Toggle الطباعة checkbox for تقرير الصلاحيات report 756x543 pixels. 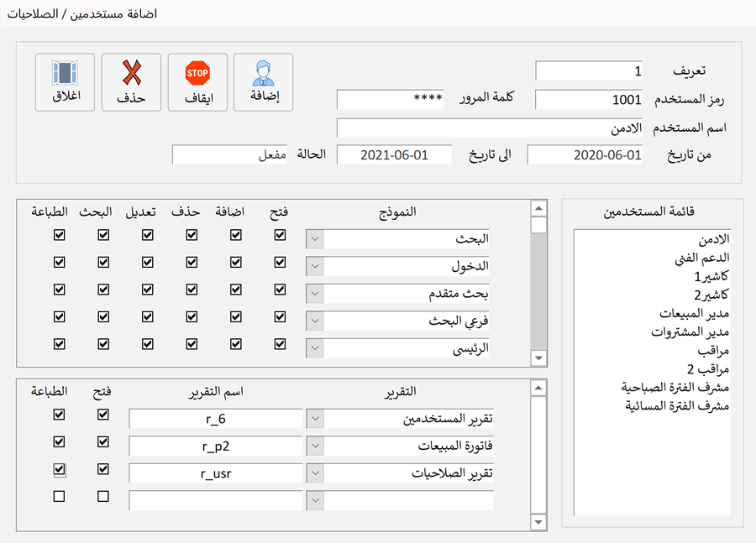point(60,469)
